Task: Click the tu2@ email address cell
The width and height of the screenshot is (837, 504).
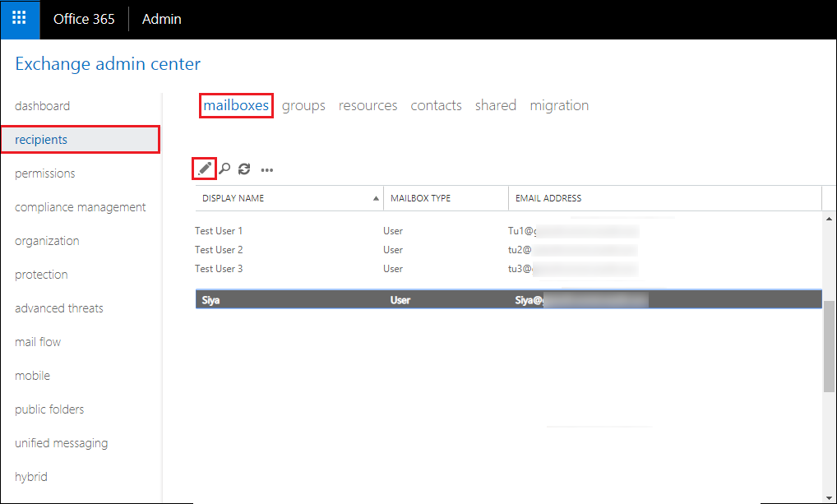Action: click(573, 250)
